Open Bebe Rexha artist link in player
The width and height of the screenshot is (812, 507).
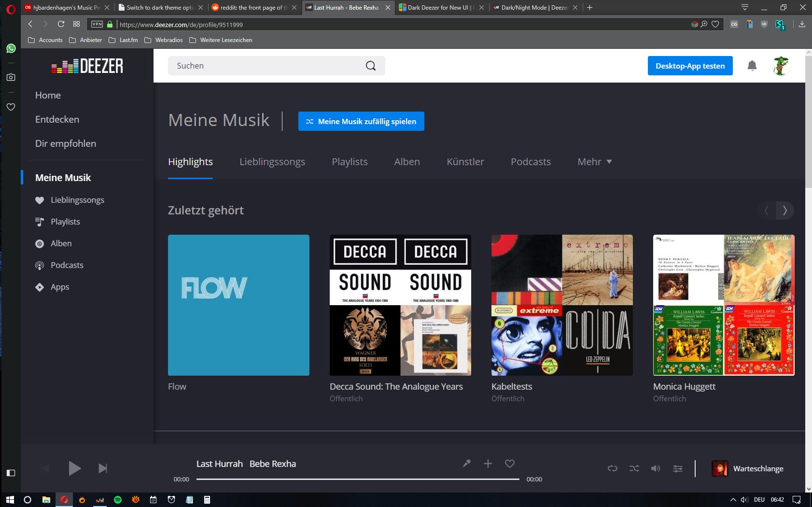coord(272,464)
